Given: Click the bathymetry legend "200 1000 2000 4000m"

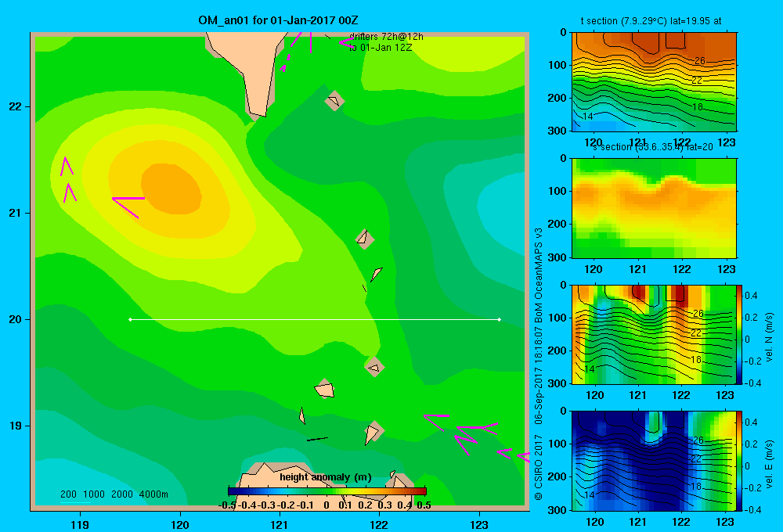Looking at the screenshot, I should coord(114,494).
